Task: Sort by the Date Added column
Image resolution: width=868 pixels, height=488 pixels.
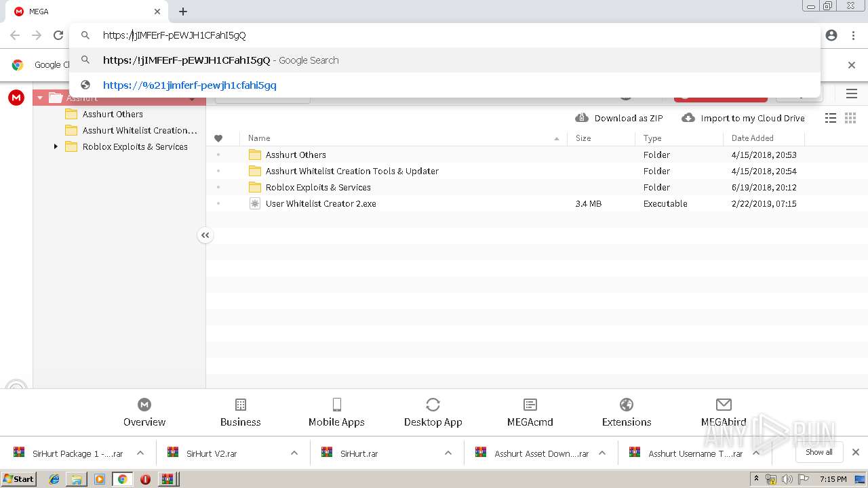Action: (x=752, y=138)
